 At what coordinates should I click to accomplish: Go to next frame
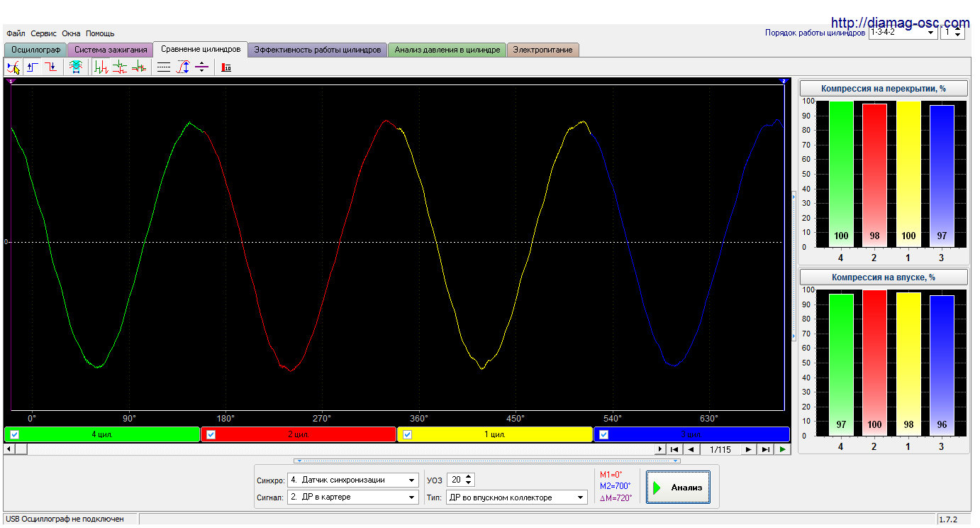coord(749,449)
